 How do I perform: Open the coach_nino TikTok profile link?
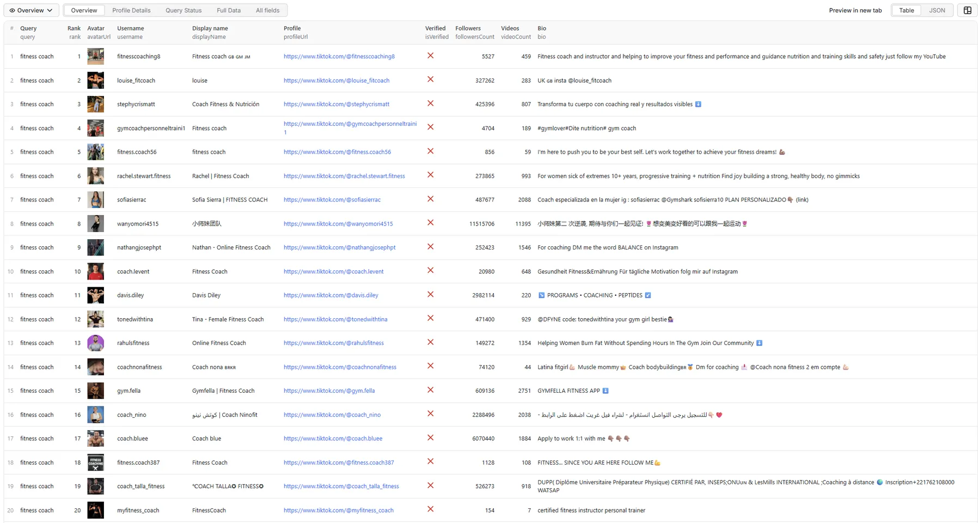(x=332, y=415)
